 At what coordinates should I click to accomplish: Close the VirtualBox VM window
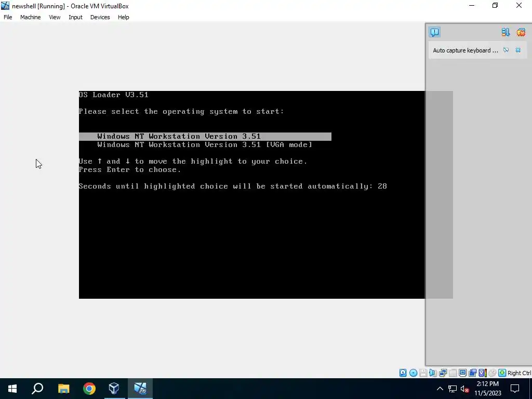(519, 5)
